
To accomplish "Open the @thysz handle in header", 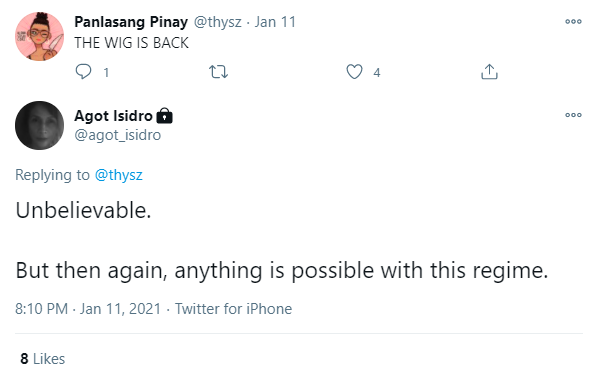I will click(x=218, y=22).
